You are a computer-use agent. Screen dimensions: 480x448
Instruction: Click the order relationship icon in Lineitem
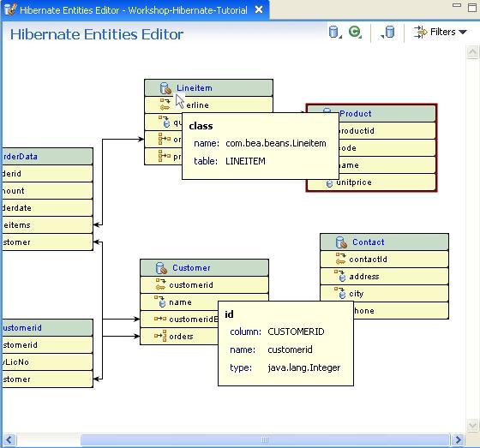[165, 139]
